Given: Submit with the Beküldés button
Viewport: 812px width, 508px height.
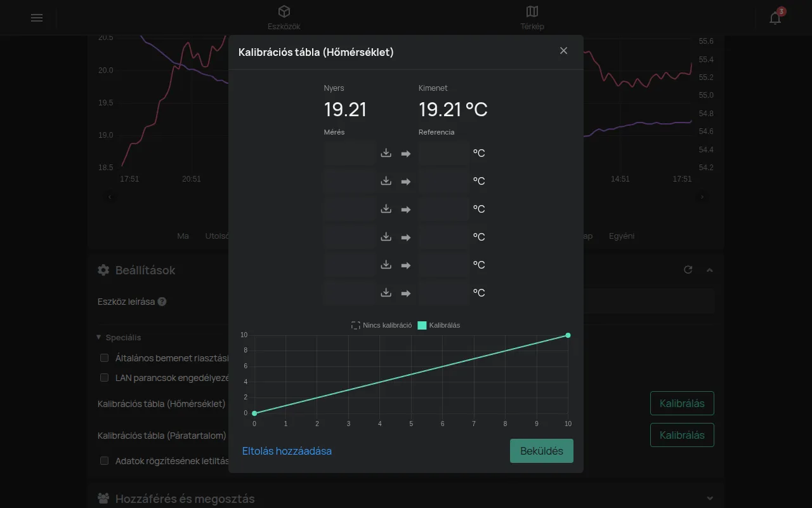Looking at the screenshot, I should [x=542, y=451].
